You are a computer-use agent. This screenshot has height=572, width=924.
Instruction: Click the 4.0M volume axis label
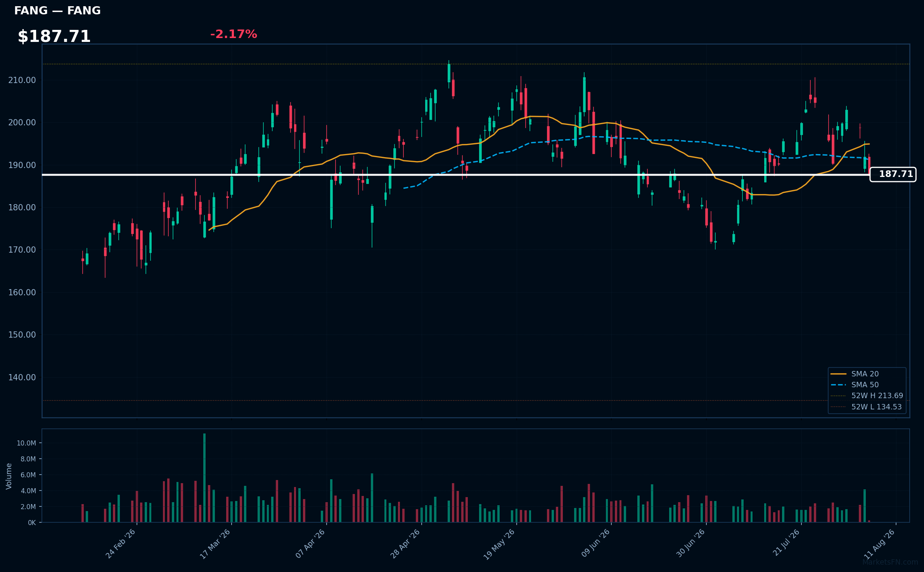(x=28, y=491)
